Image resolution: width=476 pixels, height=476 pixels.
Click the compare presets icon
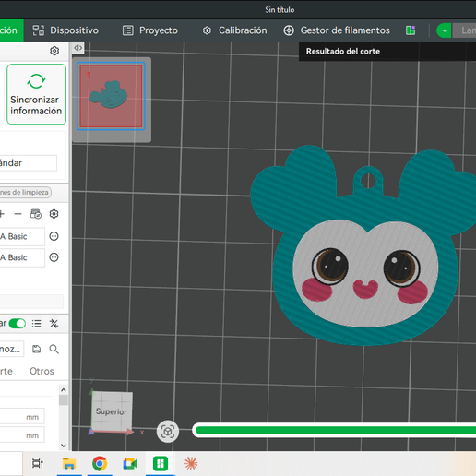(54, 324)
